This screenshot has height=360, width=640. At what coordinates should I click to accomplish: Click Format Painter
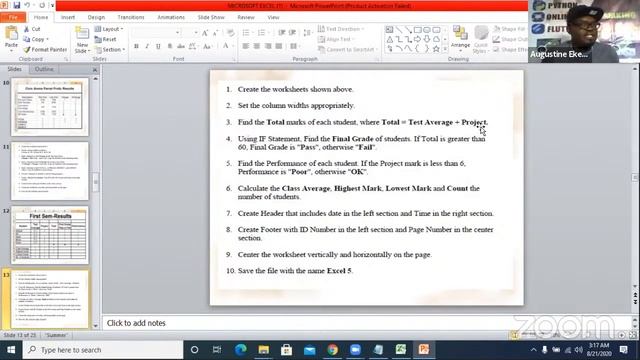(45, 49)
